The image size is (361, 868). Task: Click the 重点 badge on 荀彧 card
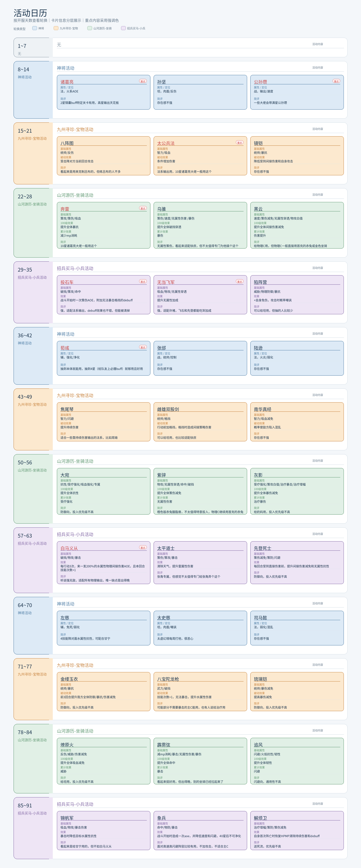tap(143, 347)
